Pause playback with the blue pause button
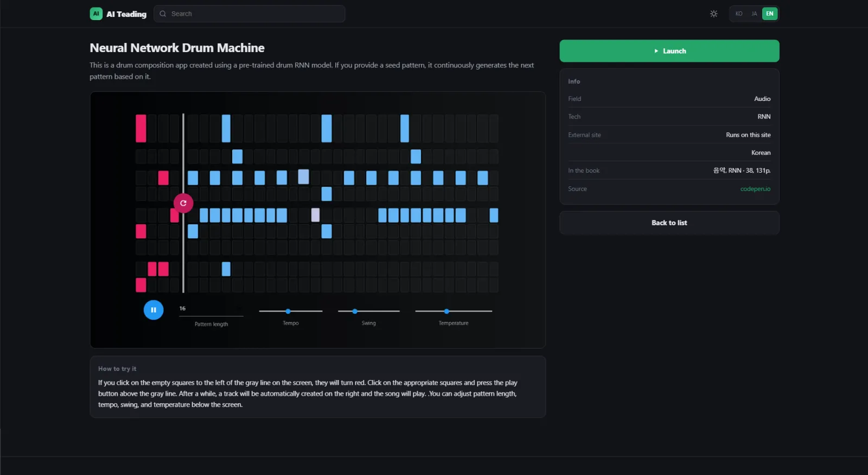The image size is (868, 475). (x=154, y=310)
